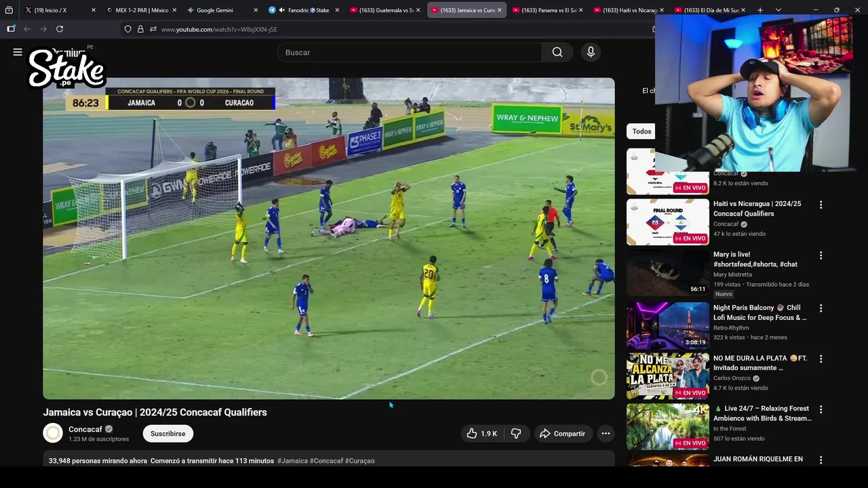The height and width of the screenshot is (488, 868).
Task: Go back in browser history
Action: pos(27,29)
